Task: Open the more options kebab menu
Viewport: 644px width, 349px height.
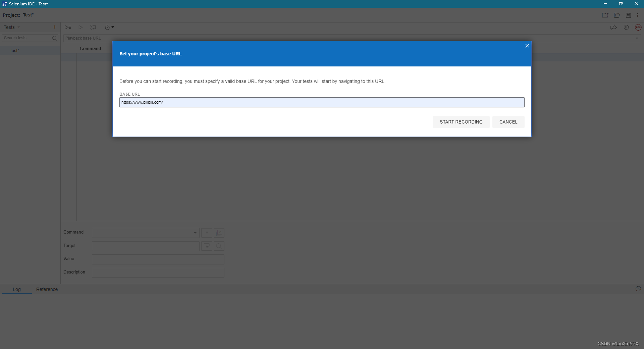Action: click(x=638, y=15)
